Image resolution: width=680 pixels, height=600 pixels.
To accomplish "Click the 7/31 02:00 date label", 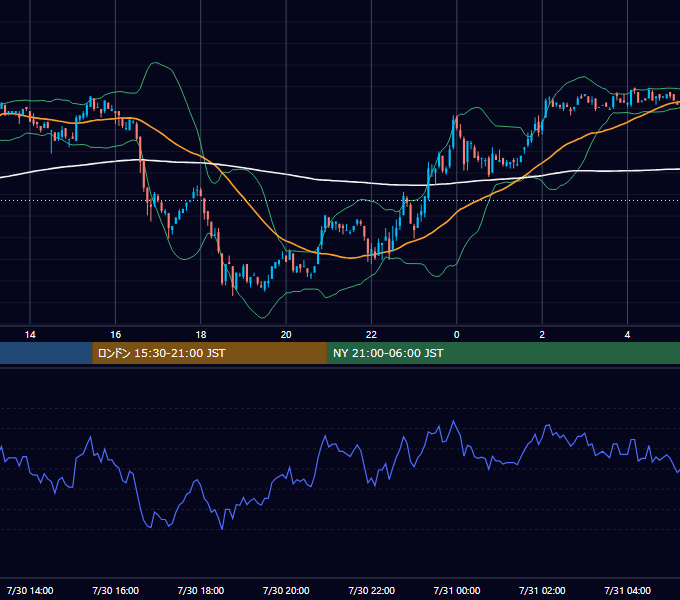I will [542, 590].
